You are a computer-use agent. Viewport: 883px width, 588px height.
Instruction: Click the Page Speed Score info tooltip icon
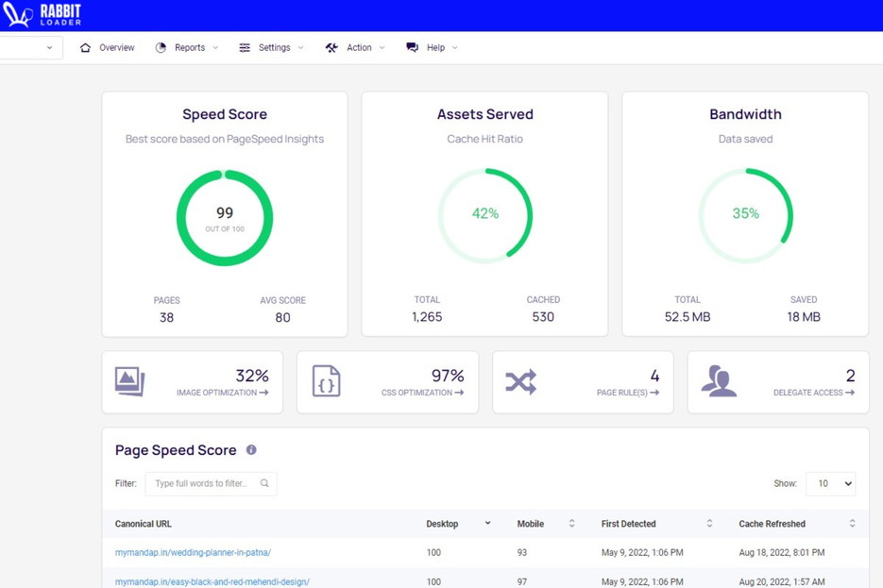pos(250,450)
